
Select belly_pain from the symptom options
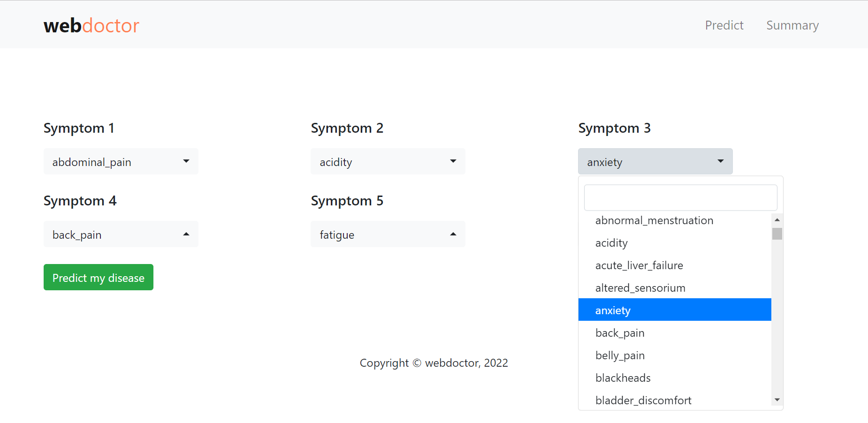620,355
